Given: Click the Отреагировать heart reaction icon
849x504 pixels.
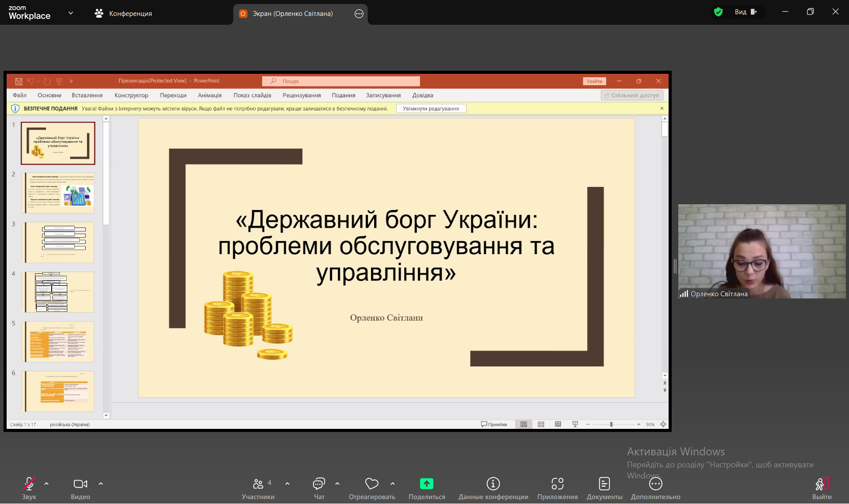Looking at the screenshot, I should pos(371,484).
